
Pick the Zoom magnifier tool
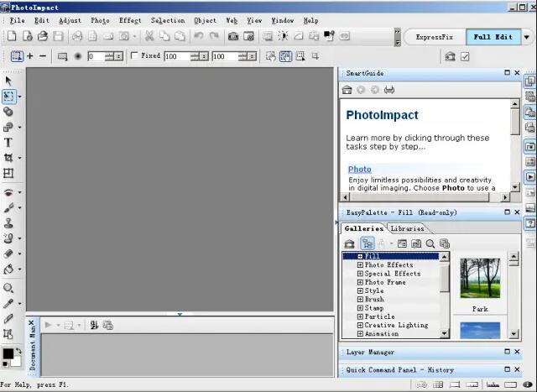pyautogui.click(x=8, y=288)
